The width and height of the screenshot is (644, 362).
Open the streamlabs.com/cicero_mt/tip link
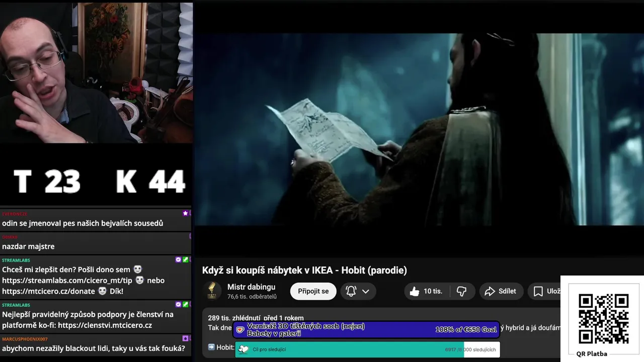67,281
